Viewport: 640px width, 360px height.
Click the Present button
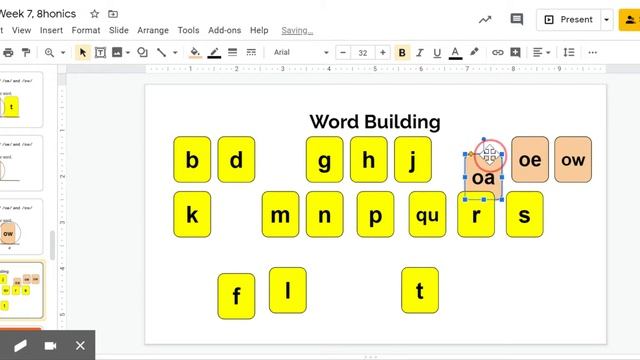tap(569, 20)
